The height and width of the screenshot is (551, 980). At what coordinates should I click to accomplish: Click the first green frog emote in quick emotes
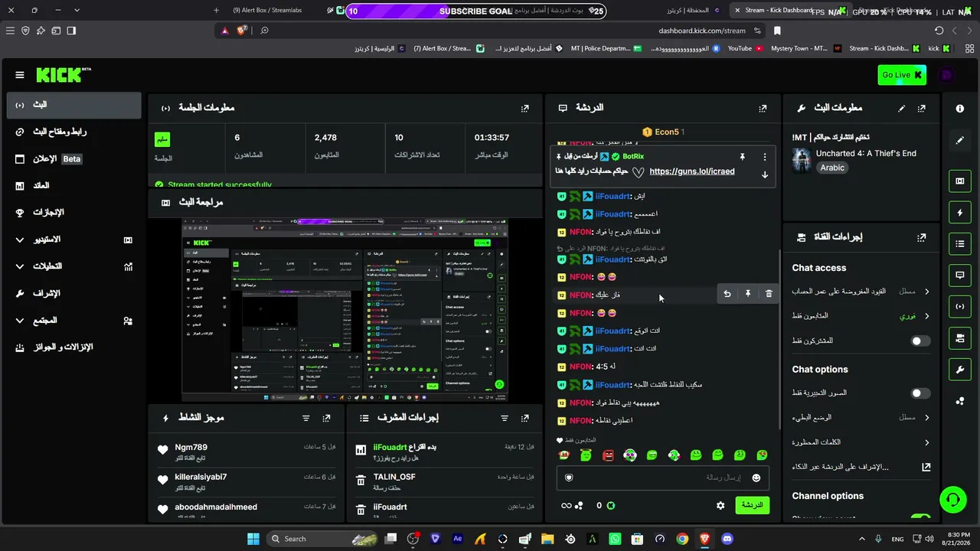coord(586,455)
